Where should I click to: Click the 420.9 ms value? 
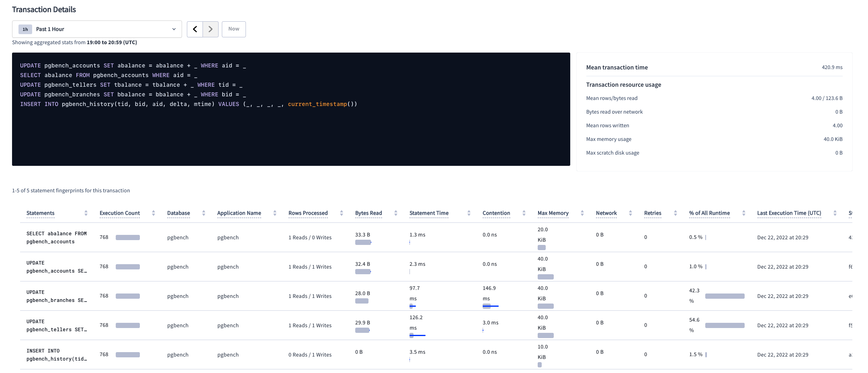tap(832, 67)
